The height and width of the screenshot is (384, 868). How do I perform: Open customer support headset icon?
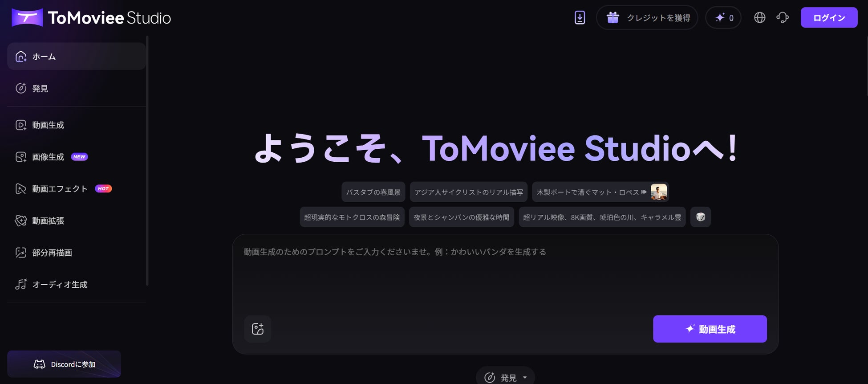tap(783, 18)
